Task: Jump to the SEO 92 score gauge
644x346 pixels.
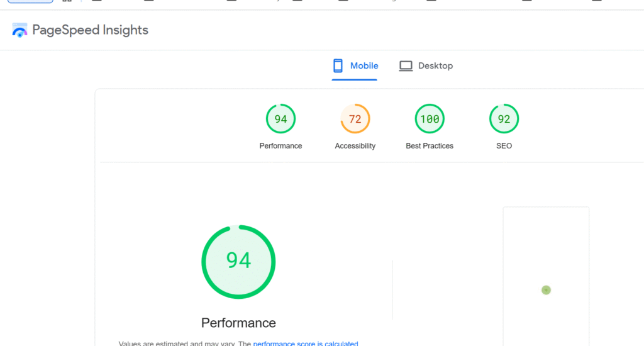Action: (504, 119)
